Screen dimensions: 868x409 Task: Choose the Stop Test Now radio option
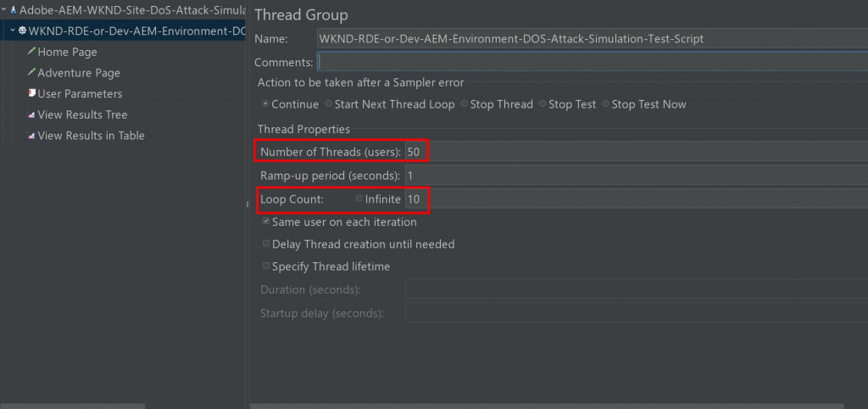(x=606, y=104)
